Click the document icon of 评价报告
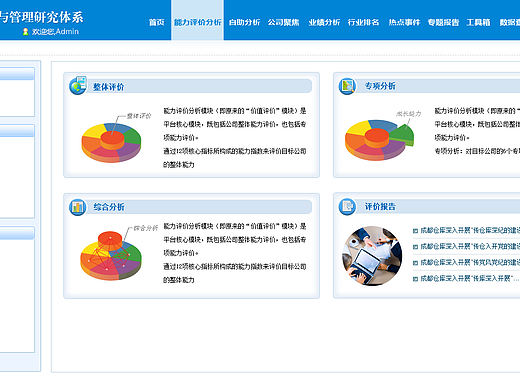The height and width of the screenshot is (390, 520). tap(347, 207)
